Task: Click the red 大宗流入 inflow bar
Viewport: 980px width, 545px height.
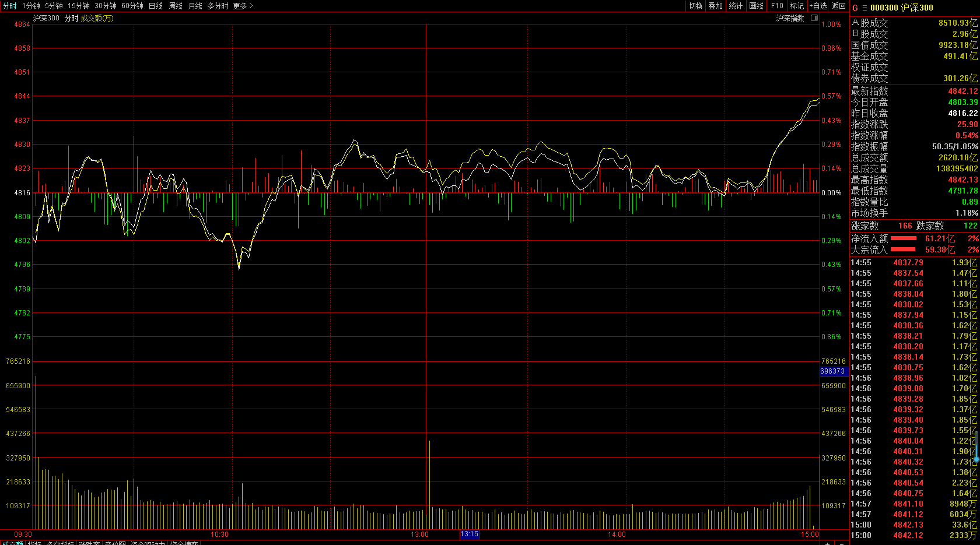Action: [x=904, y=249]
